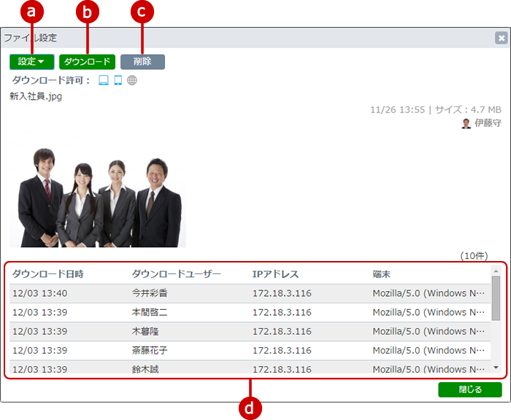Select the 12/03 13:40 date cell
The height and width of the screenshot is (420, 511).
pos(40,293)
